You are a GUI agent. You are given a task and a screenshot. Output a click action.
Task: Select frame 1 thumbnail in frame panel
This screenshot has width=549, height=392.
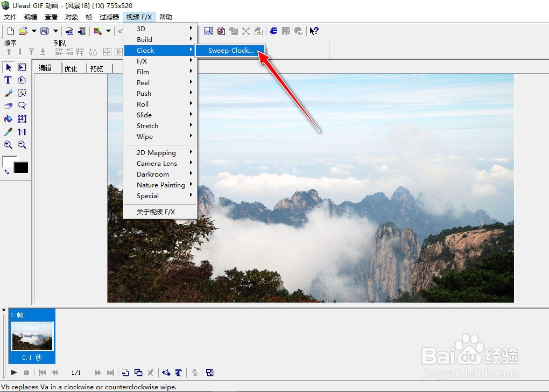pyautogui.click(x=32, y=337)
